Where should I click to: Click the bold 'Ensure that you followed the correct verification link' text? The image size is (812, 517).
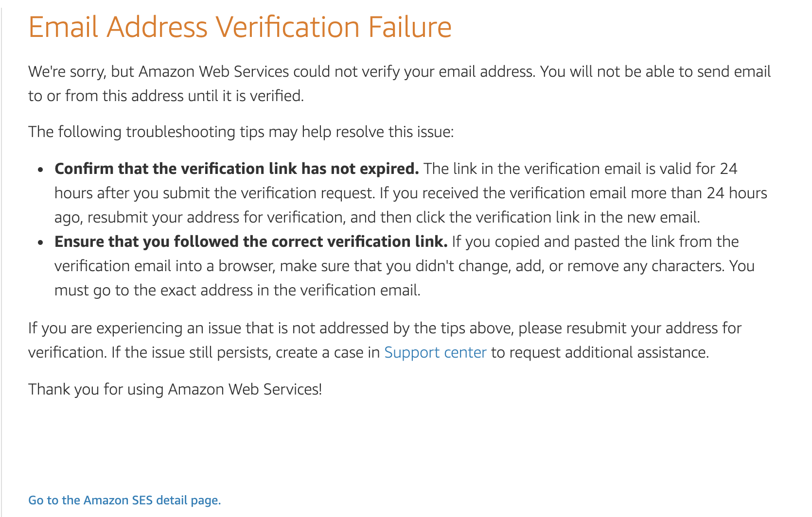pyautogui.click(x=251, y=241)
